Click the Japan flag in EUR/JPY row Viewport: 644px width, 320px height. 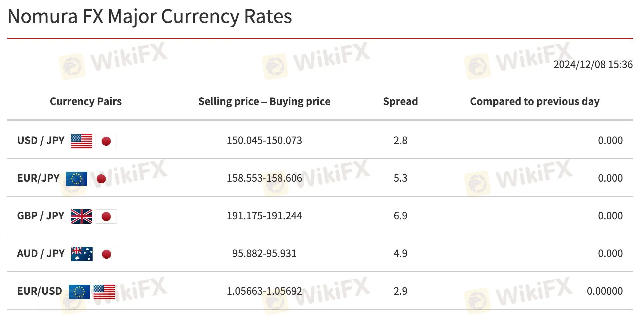pos(101,179)
